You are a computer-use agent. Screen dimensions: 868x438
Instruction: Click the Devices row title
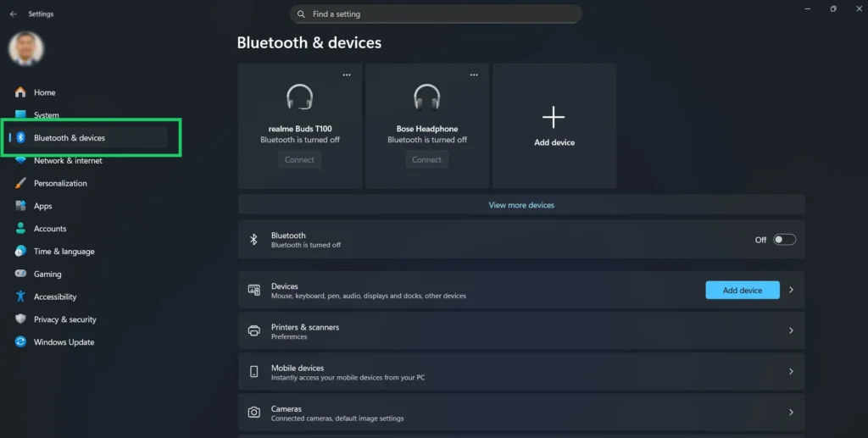click(x=285, y=286)
